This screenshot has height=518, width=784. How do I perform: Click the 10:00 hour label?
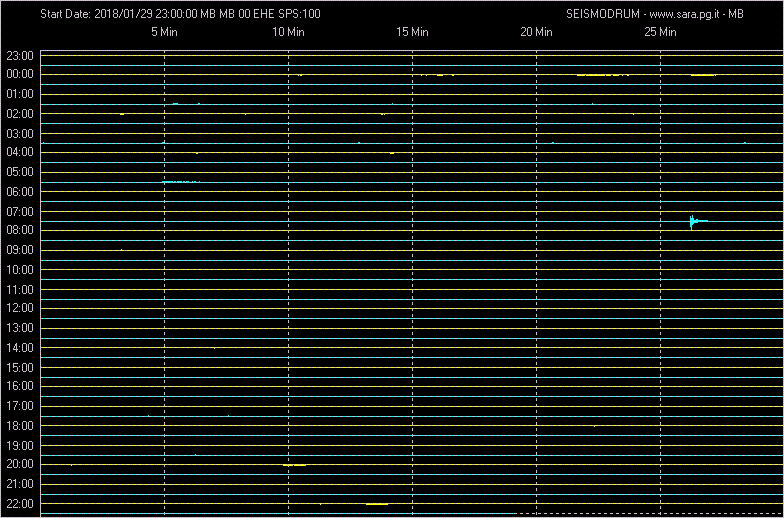pos(20,270)
